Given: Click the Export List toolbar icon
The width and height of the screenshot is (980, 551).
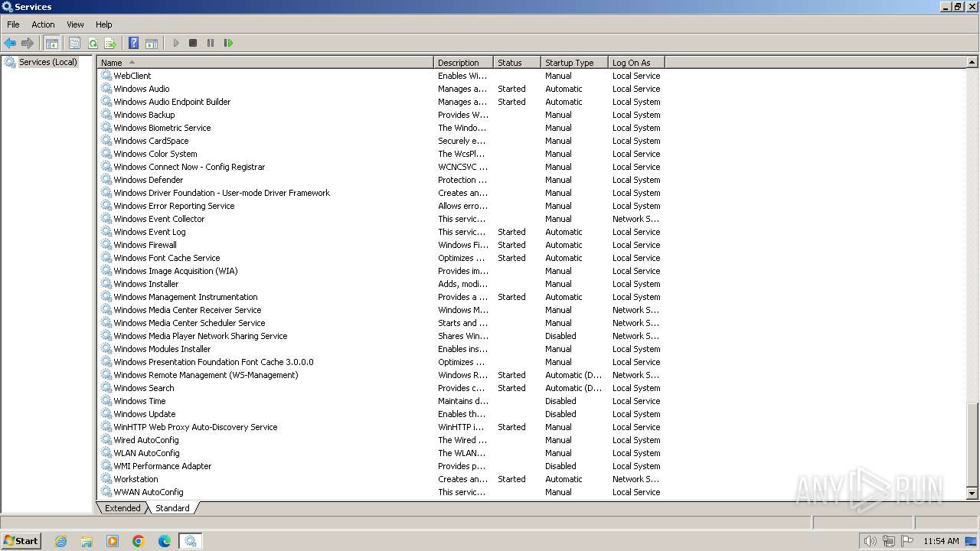Looking at the screenshot, I should click(110, 43).
